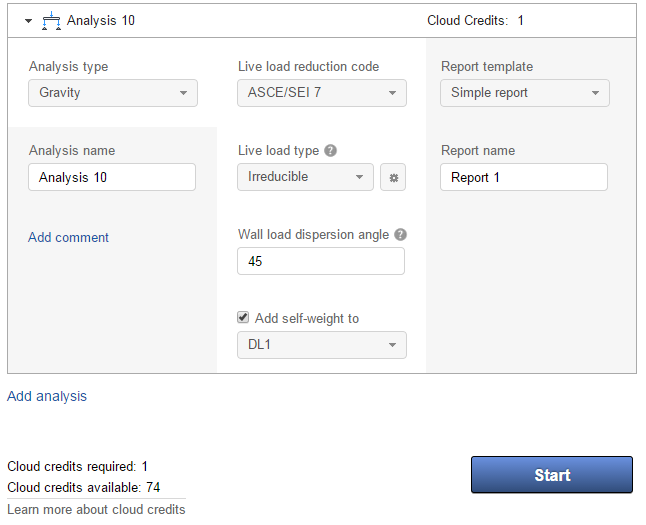Screen dimensions: 646x525
Task: Open Learn more about cloud credits link
Action: coord(96,509)
